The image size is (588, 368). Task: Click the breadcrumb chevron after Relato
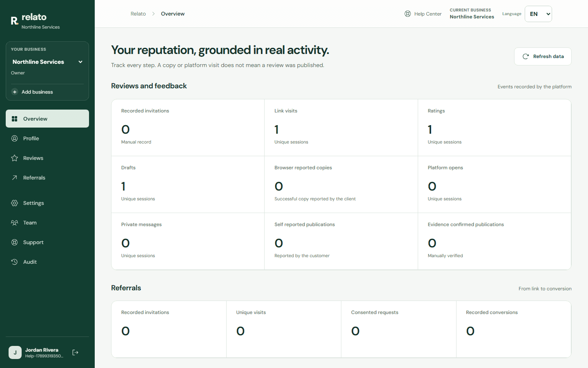[x=154, y=14]
